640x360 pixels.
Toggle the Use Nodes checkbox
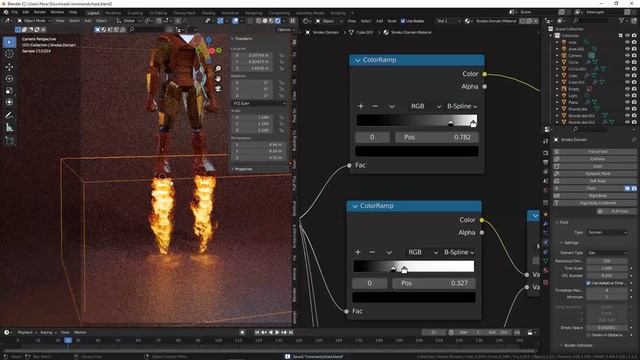coord(403,21)
